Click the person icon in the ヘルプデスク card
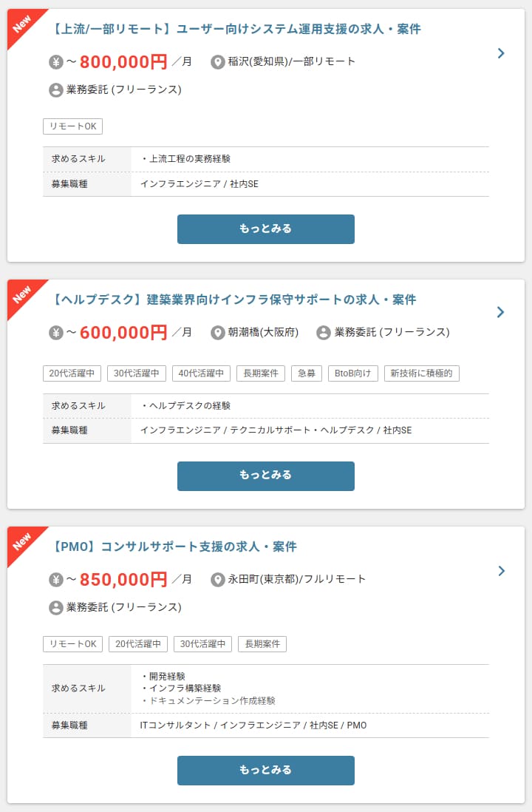 click(x=324, y=333)
